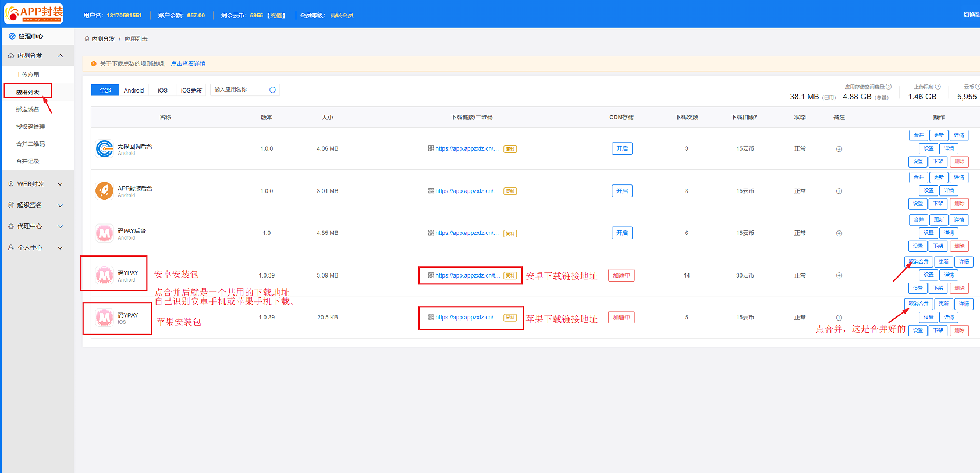Expand the WEB封装 sidebar section
The height and width of the screenshot is (473, 980).
pyautogui.click(x=36, y=184)
